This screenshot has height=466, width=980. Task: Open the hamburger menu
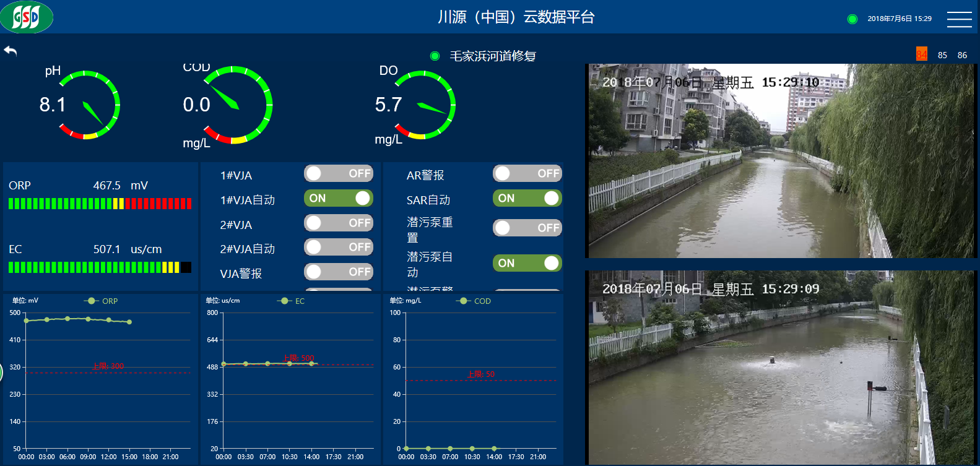[x=959, y=19]
